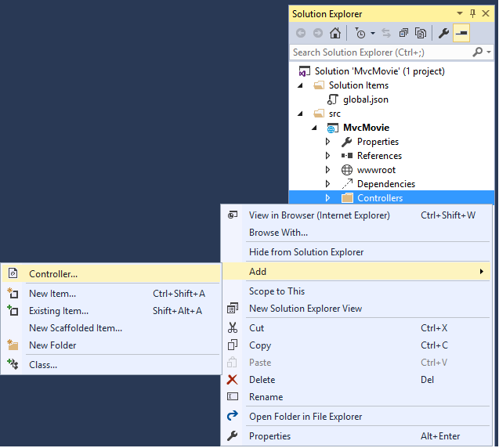Expand the wwwroot folder node

328,170
